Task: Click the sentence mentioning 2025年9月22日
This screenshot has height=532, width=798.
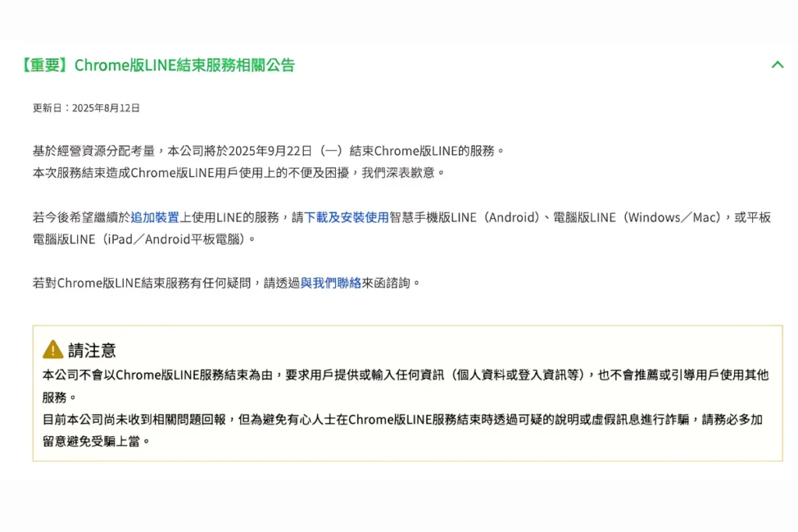Action: tap(268, 151)
